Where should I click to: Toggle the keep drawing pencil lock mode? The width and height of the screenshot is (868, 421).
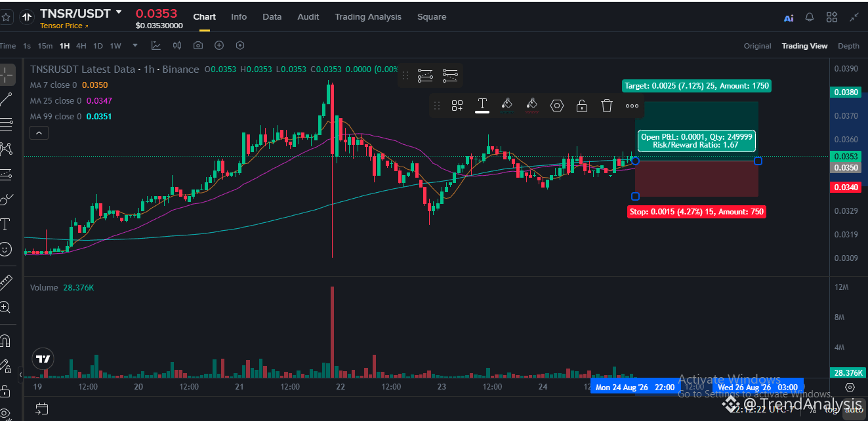point(6,366)
